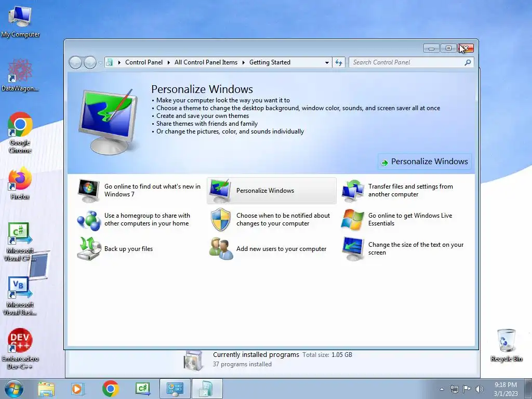Launch the Embarcadero Dev-C++ desktop shortcut
532x399 pixels.
20,349
